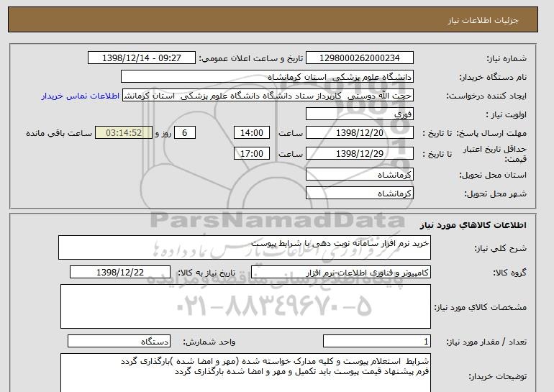Click the شماره نیاز label

(507, 58)
